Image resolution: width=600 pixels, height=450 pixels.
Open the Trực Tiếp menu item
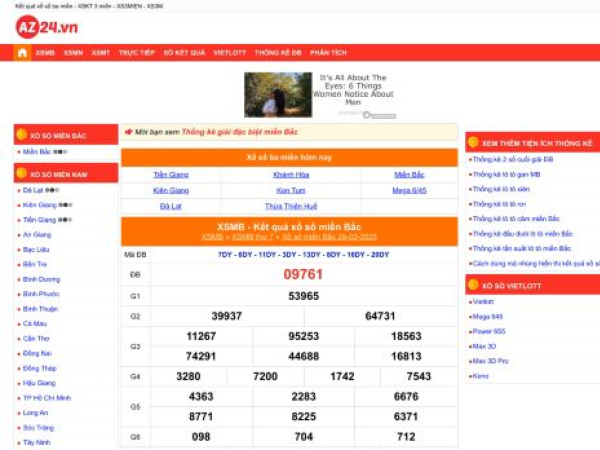click(x=135, y=52)
